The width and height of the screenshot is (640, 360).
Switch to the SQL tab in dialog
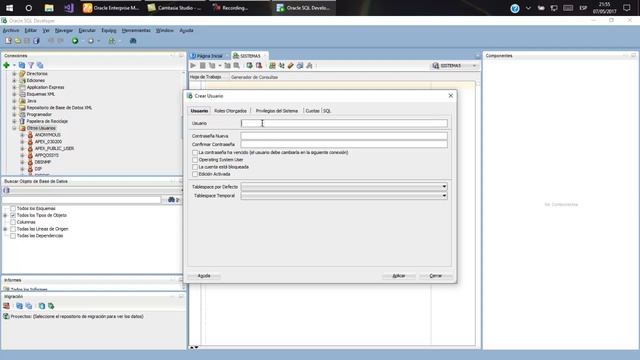[x=327, y=111]
